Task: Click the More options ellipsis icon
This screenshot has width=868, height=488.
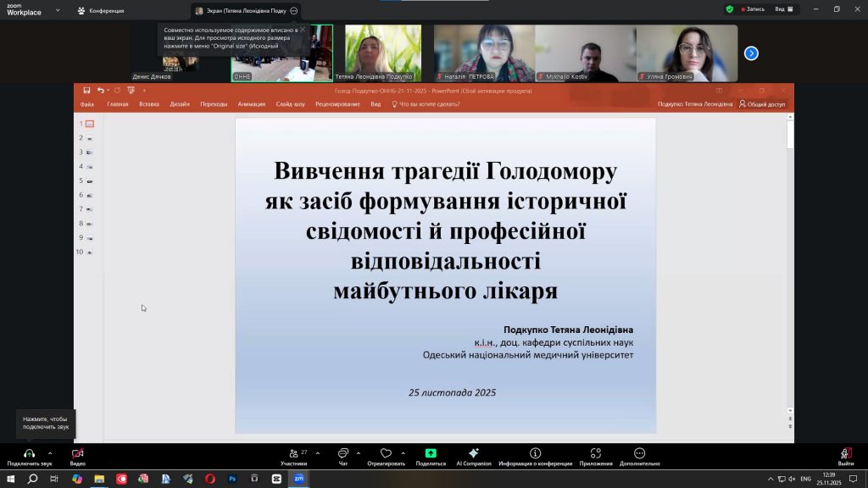Action: coord(639,454)
